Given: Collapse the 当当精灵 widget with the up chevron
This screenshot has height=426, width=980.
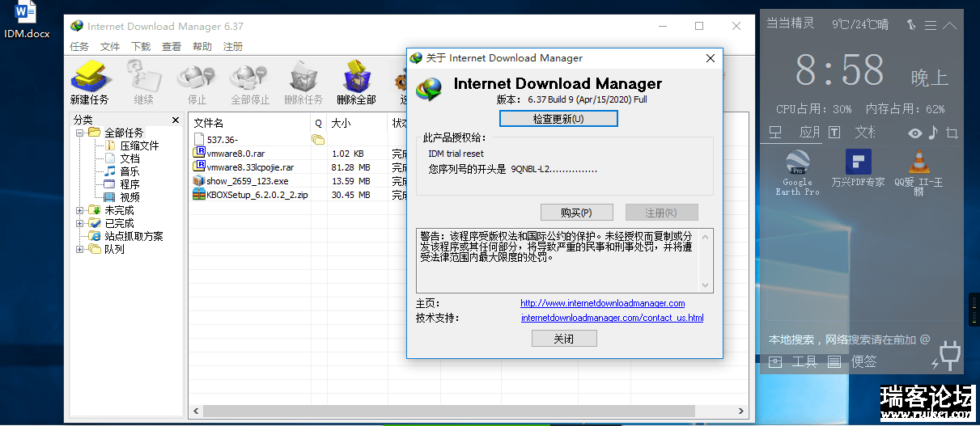Looking at the screenshot, I should click(x=949, y=25).
